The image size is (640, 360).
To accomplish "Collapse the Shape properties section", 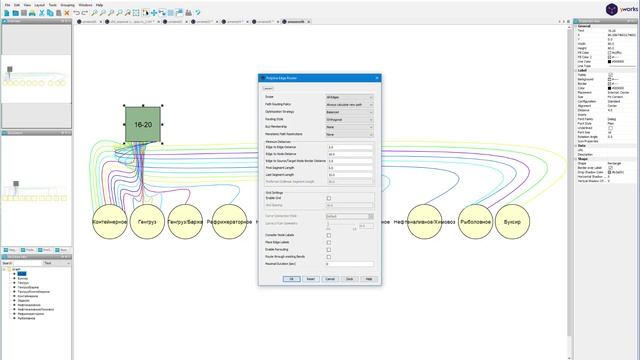I will (576, 159).
